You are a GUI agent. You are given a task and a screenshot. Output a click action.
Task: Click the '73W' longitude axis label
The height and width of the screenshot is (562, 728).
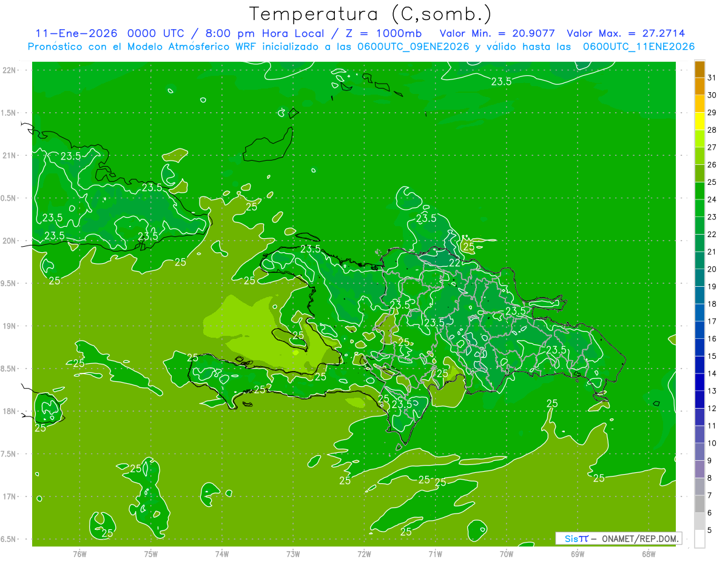[x=293, y=554]
